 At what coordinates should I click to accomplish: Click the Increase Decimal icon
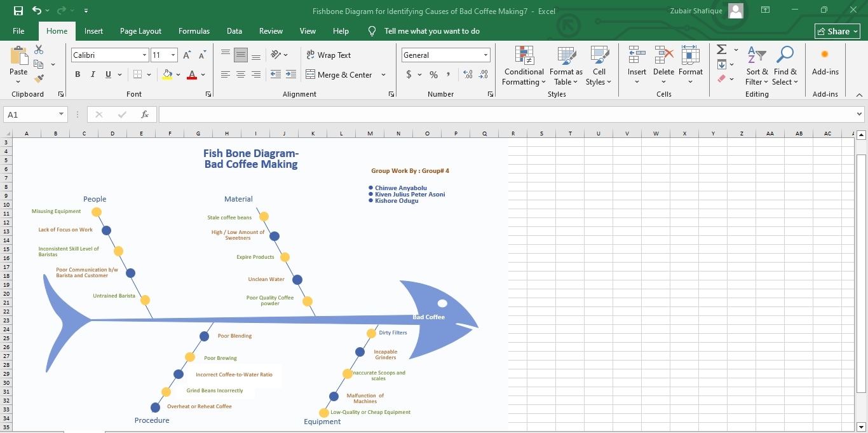point(468,74)
